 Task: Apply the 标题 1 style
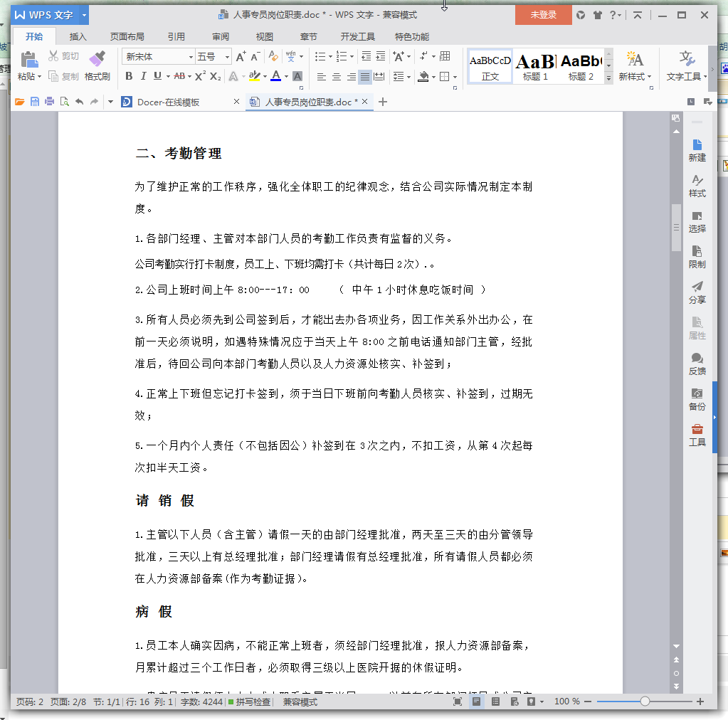[535, 66]
